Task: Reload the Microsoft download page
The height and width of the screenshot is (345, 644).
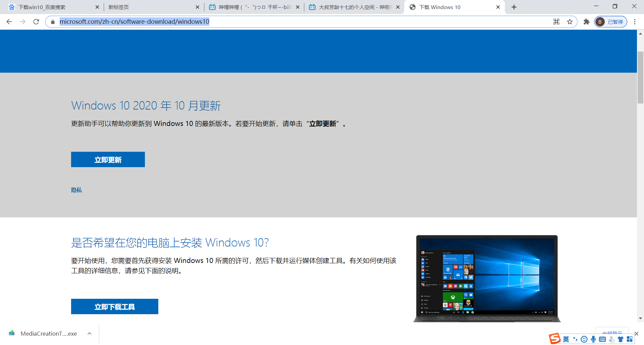Action: (x=36, y=22)
